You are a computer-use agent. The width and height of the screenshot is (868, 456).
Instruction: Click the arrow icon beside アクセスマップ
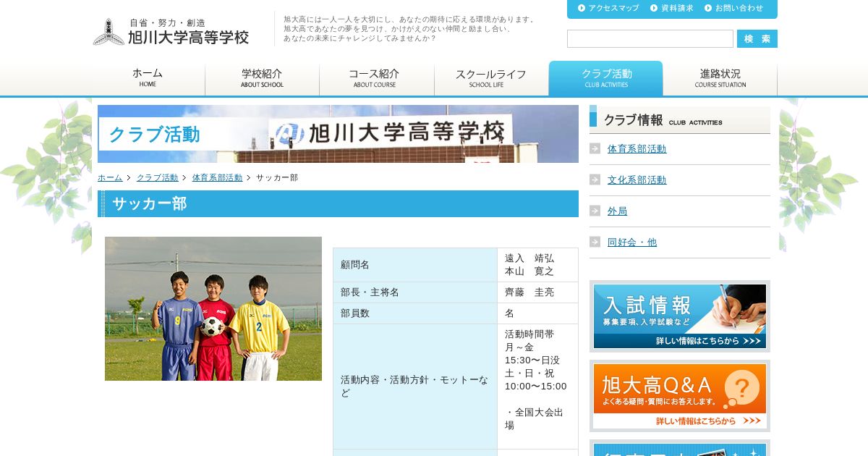point(582,8)
